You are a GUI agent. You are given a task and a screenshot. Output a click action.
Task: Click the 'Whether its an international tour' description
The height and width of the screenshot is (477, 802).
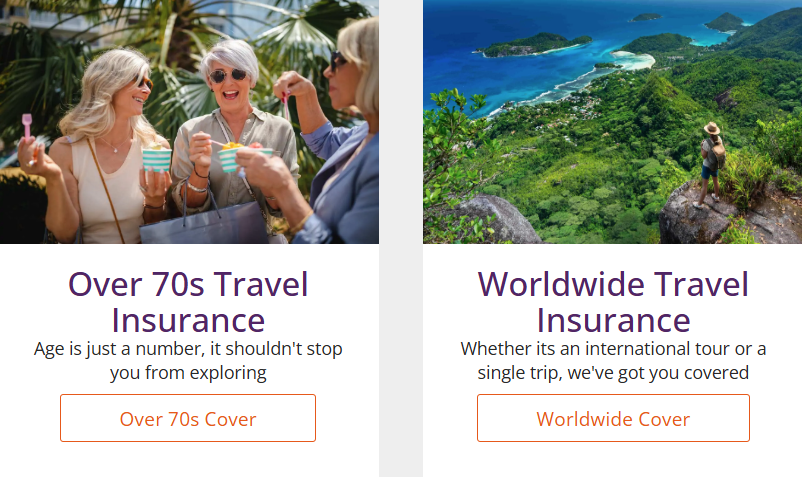coord(613,360)
